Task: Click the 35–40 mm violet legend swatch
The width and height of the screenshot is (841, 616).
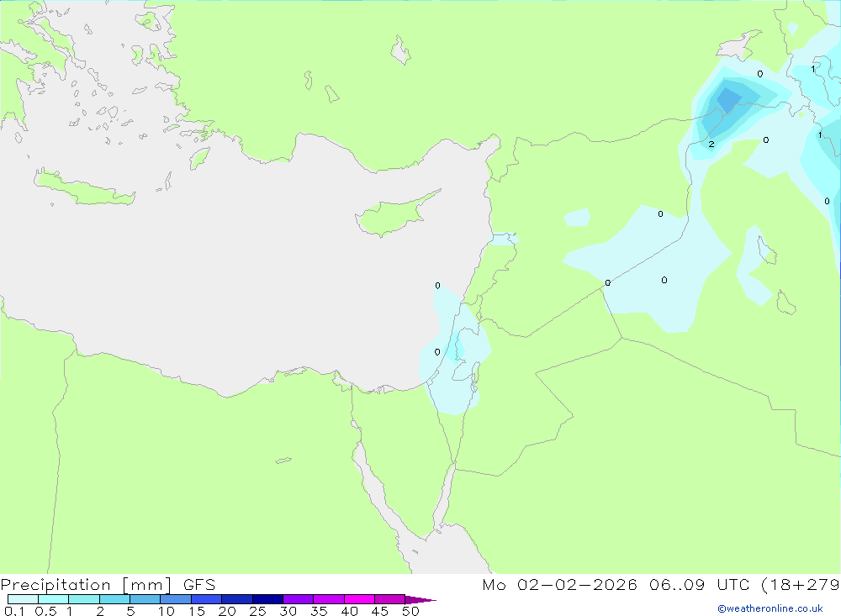Action: (x=329, y=599)
